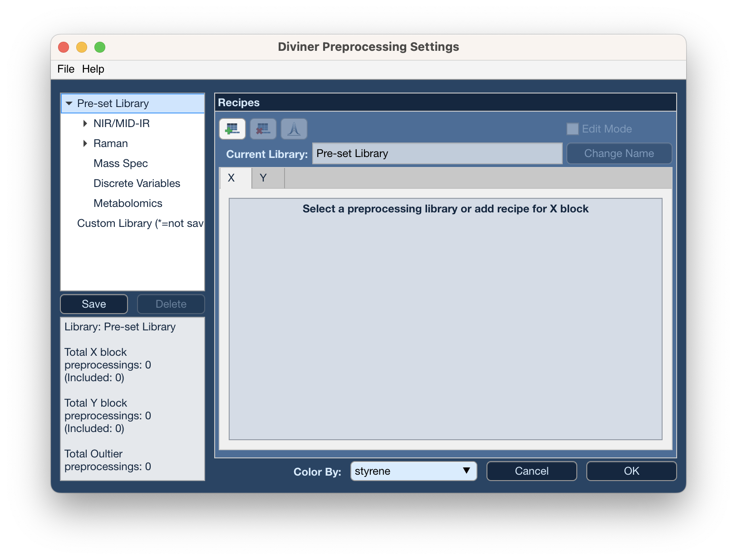Viewport: 737px width, 560px height.
Task: Switch to the X block tab
Action: pos(236,178)
